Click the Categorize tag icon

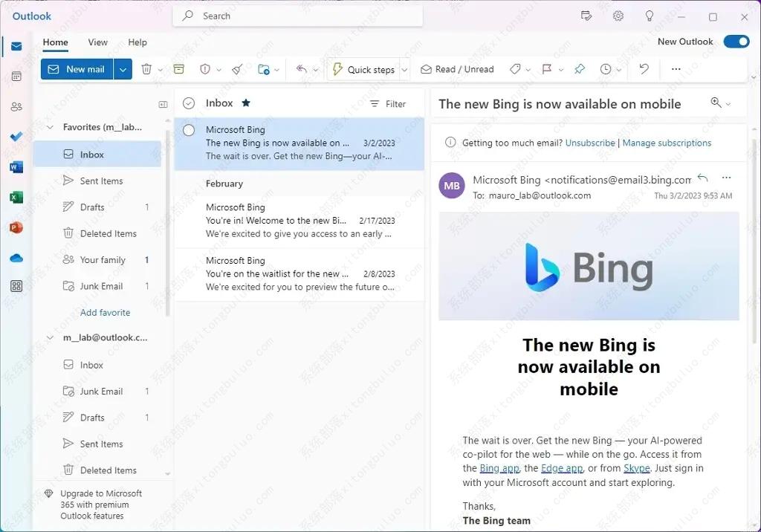click(515, 69)
